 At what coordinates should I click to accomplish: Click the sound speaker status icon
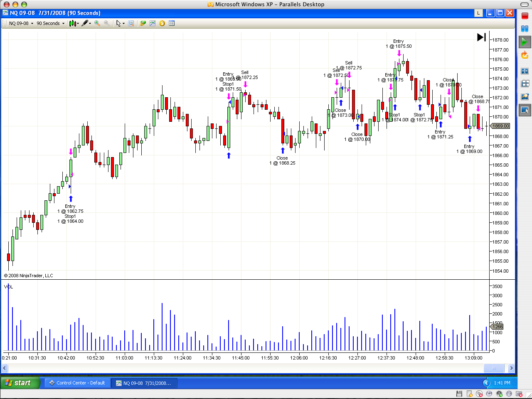point(499,394)
